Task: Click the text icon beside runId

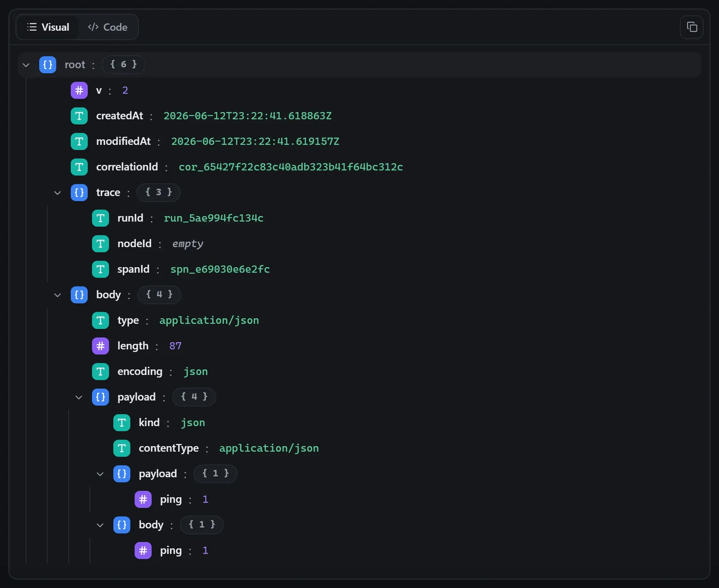Action: click(x=101, y=218)
